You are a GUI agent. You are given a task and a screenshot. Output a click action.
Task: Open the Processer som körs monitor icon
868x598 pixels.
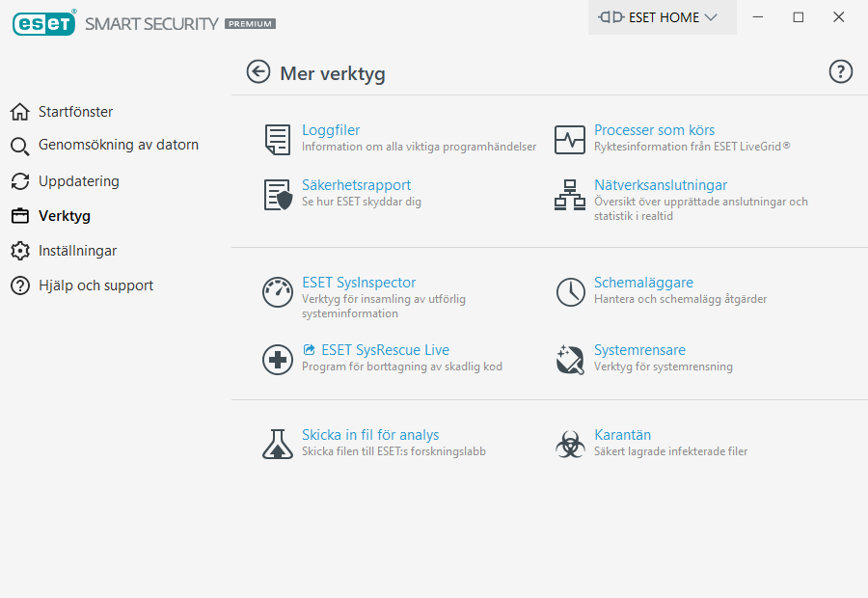(x=570, y=140)
